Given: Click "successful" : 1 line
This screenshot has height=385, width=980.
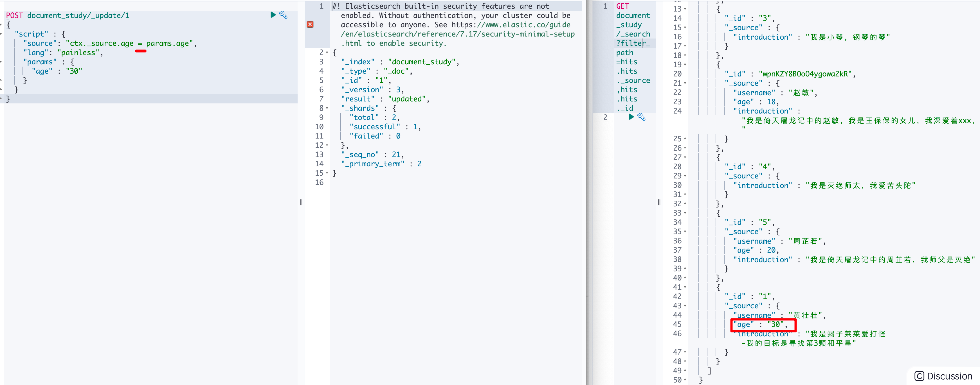Looking at the screenshot, I should point(385,126).
